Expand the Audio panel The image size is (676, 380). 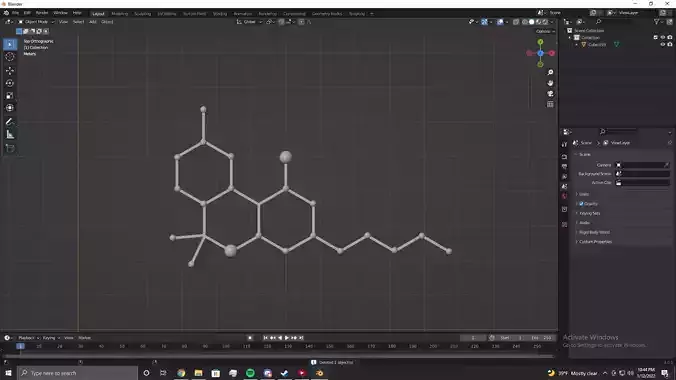[x=584, y=223]
